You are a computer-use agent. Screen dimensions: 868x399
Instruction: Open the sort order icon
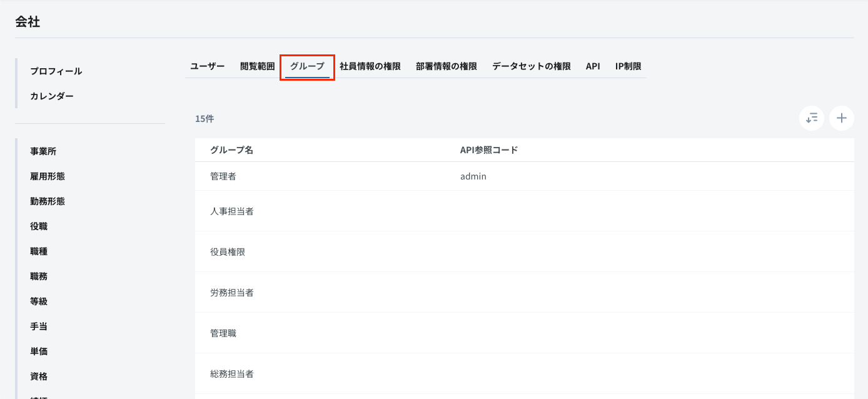click(811, 118)
